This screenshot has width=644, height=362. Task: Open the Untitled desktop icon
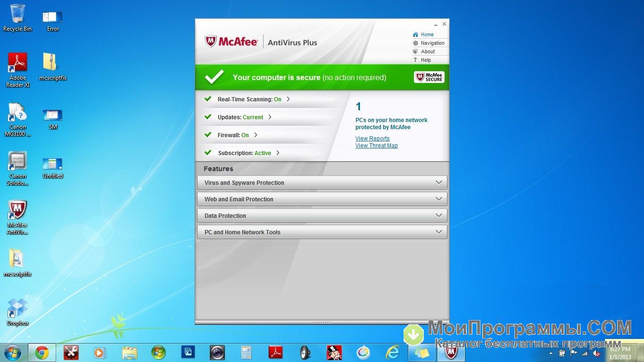click(53, 168)
